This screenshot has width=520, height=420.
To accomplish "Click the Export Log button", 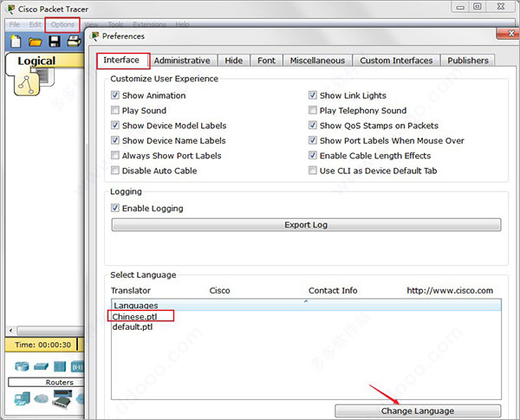I will click(x=306, y=225).
